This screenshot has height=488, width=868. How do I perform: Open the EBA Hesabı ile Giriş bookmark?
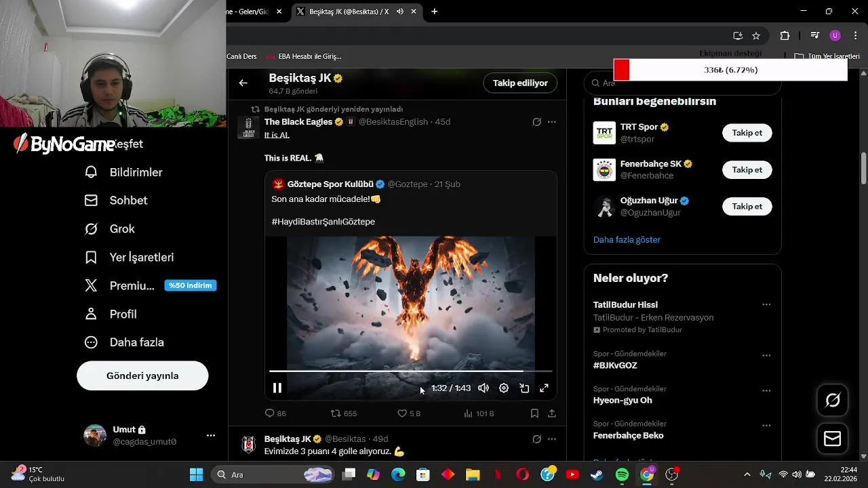304,56
